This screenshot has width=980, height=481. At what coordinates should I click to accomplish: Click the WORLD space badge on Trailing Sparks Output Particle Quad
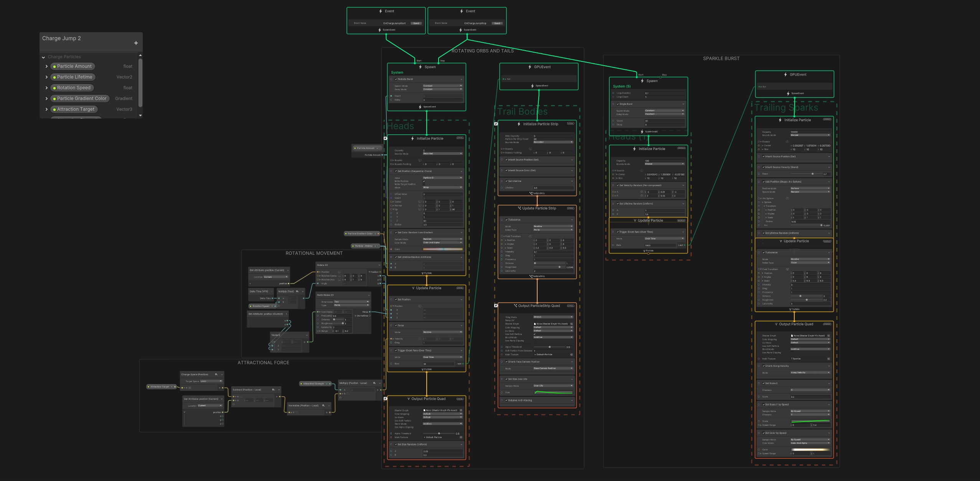pos(827,324)
